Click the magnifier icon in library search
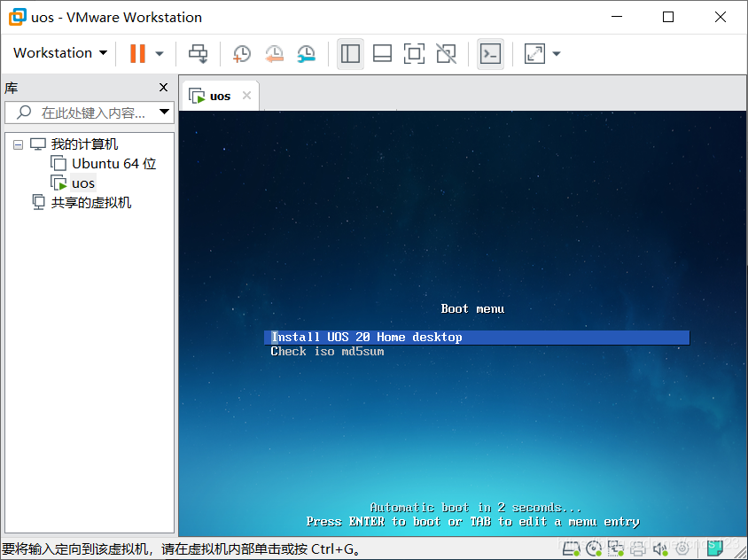 pyautogui.click(x=24, y=113)
